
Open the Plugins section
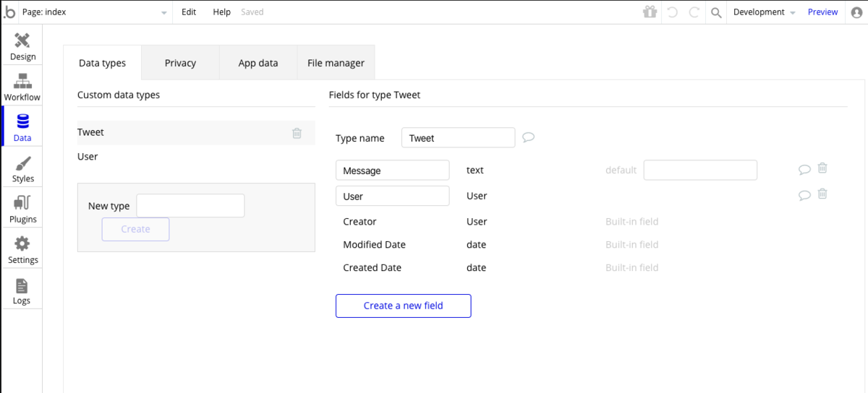point(22,208)
